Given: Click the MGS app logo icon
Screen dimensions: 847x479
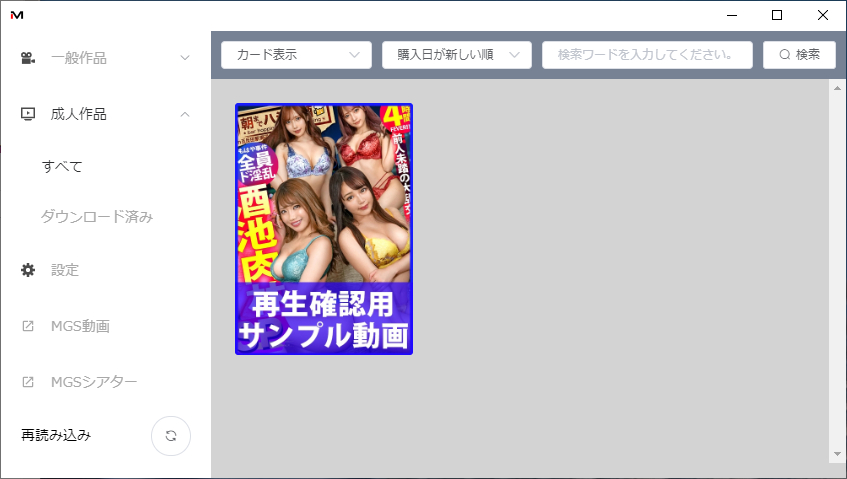Looking at the screenshot, I should coord(17,15).
